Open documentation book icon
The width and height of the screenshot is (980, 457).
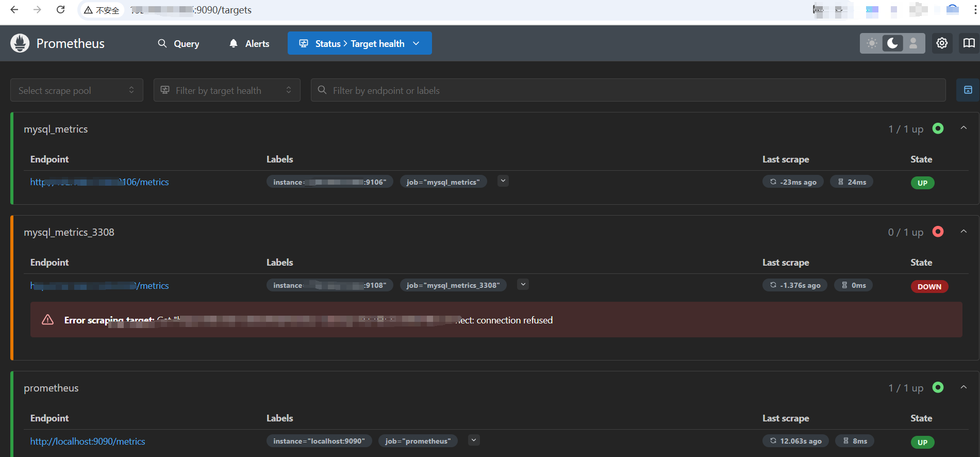pos(969,43)
